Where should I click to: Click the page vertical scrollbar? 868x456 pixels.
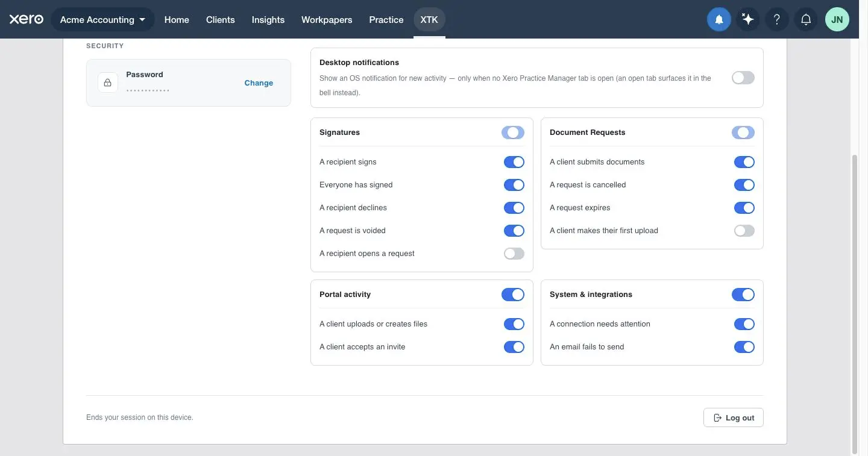tap(854, 304)
